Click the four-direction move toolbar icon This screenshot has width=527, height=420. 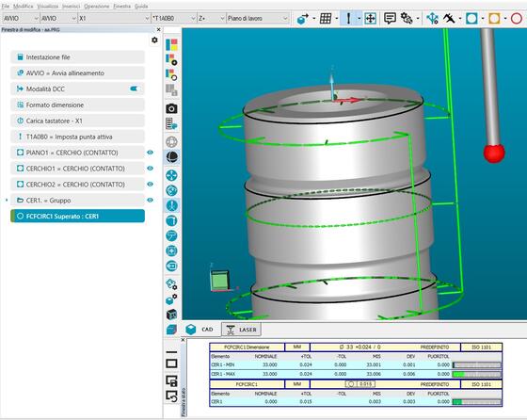pyautogui.click(x=370, y=19)
